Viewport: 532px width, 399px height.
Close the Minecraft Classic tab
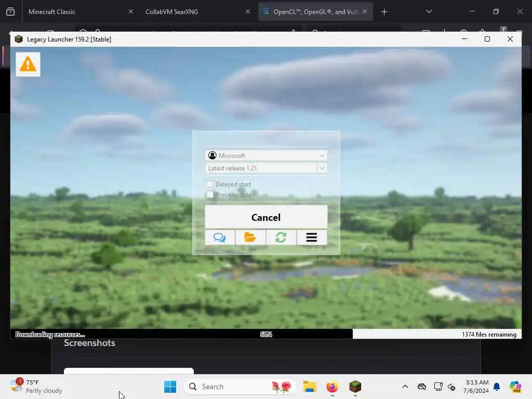[x=130, y=12]
